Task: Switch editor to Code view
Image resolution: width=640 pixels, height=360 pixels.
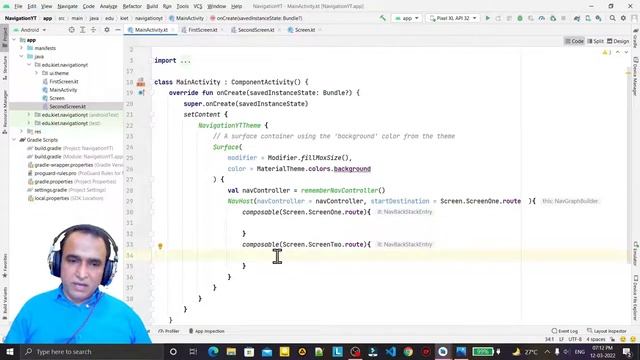Action: coord(574,41)
